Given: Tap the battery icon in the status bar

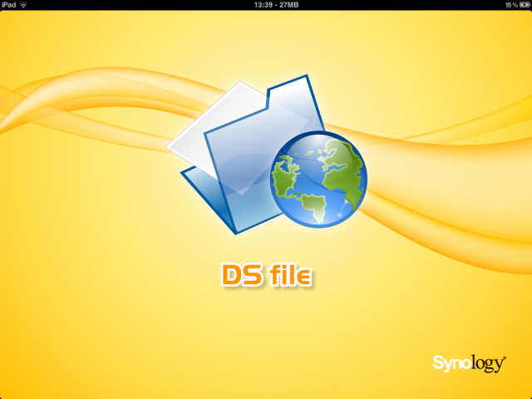Looking at the screenshot, I should click(x=525, y=5).
